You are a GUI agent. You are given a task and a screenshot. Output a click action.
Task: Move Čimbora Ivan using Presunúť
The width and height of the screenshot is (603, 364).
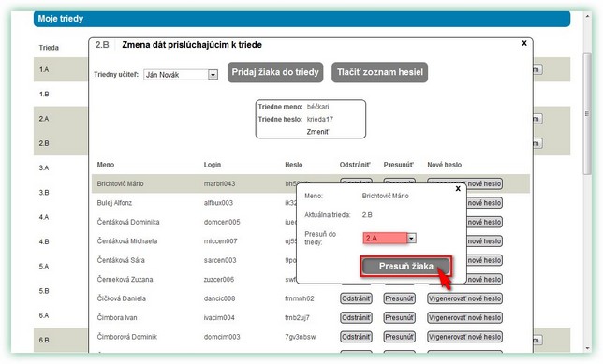399,318
